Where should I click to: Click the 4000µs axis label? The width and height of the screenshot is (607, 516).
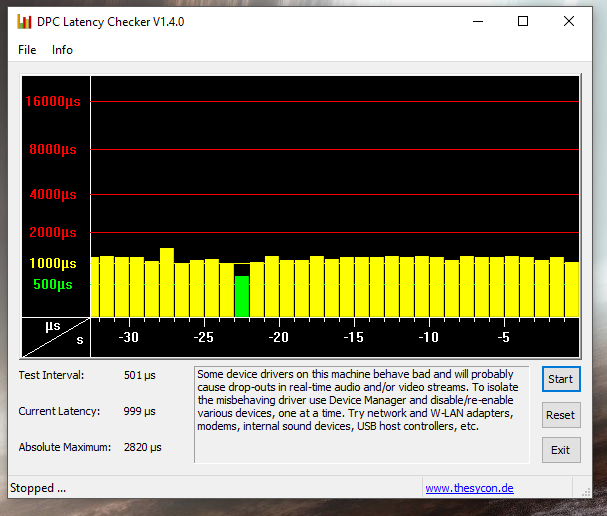53,194
